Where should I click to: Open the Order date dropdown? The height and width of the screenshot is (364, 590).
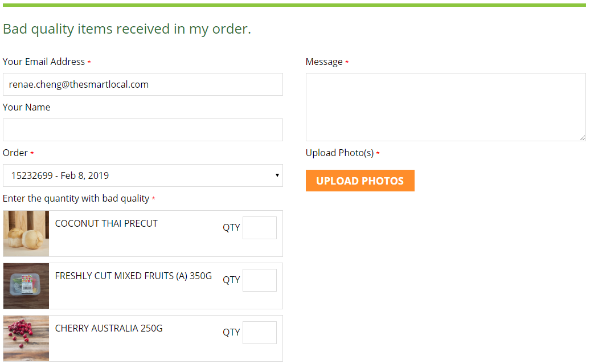pos(142,175)
